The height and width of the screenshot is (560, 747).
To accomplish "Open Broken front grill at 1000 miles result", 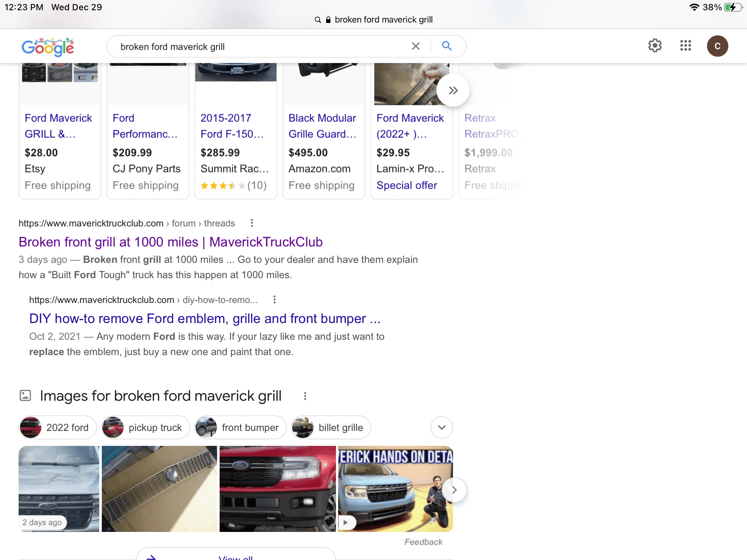I will click(x=171, y=242).
